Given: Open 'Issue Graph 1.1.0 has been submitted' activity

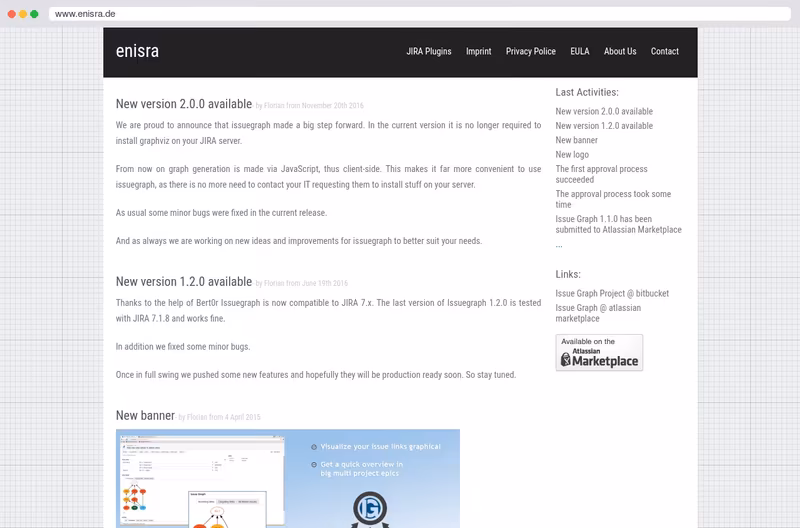Looking at the screenshot, I should click(x=618, y=224).
